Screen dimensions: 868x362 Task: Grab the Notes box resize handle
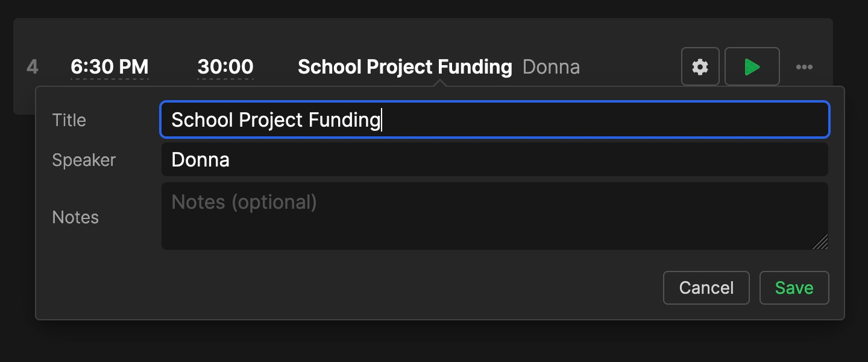click(x=820, y=243)
